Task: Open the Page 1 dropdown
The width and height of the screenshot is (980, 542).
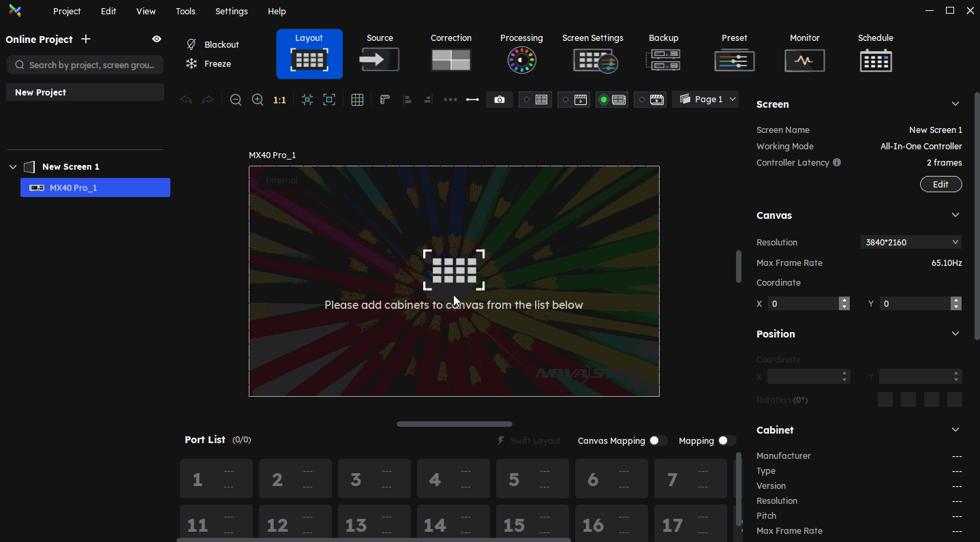Action: click(705, 100)
